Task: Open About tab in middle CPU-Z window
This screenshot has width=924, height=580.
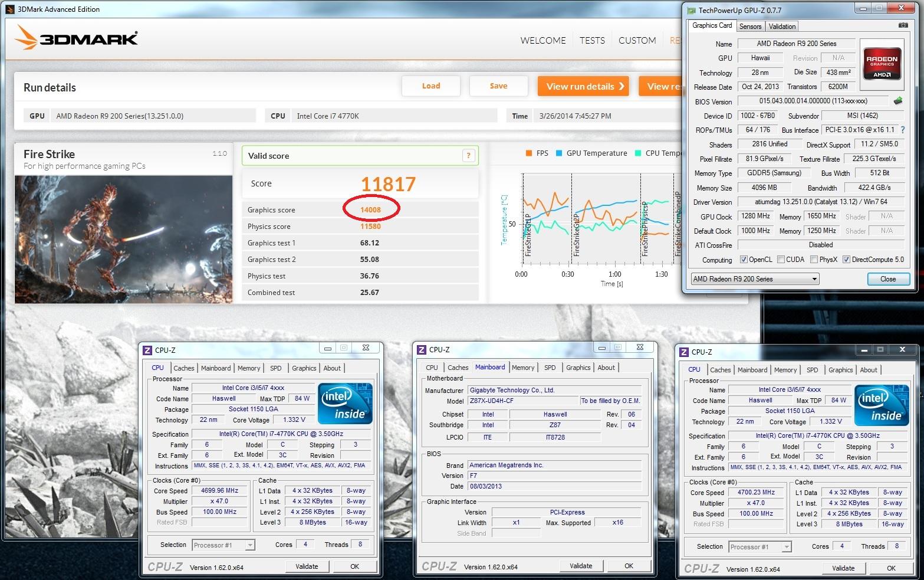Action: (606, 368)
